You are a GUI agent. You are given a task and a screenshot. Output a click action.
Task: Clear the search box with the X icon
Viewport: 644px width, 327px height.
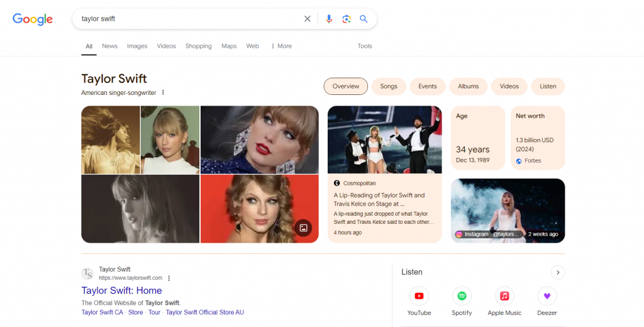(308, 19)
